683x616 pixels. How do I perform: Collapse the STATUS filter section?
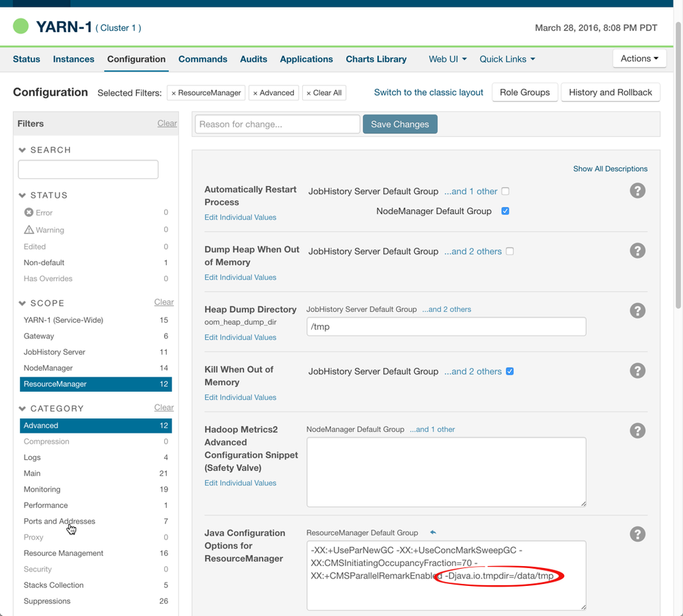(22, 195)
